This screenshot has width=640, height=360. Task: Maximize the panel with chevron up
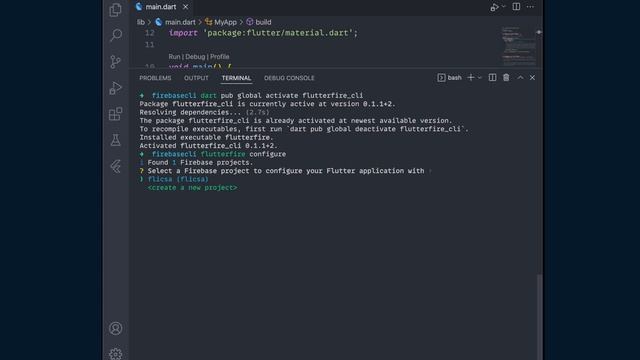520,78
